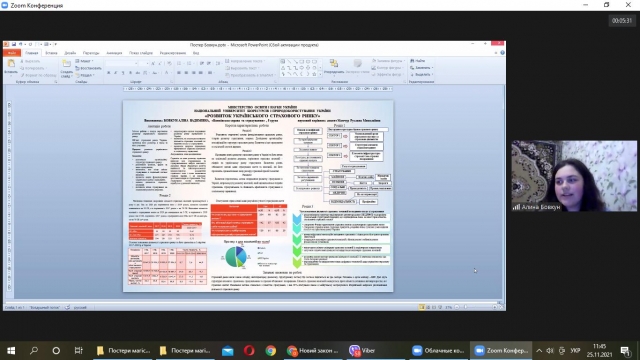
Task: Click the Save icon in the quick access toolbar
Action: coord(14,44)
